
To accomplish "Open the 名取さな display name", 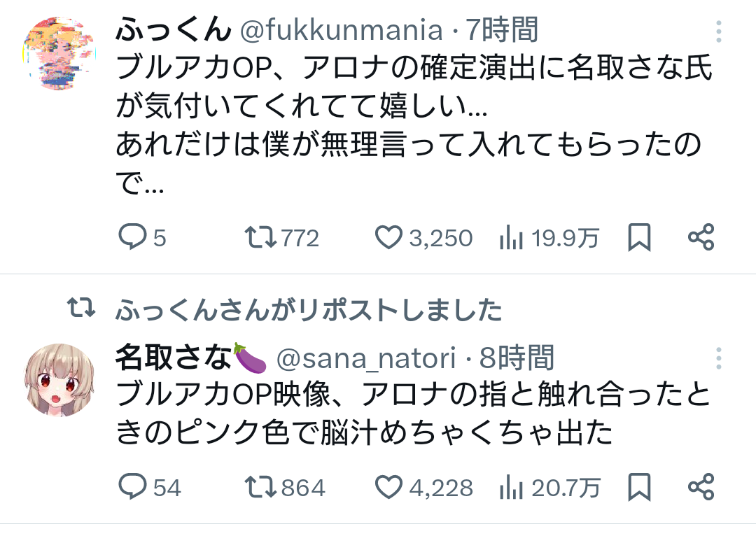I will click(x=174, y=359).
